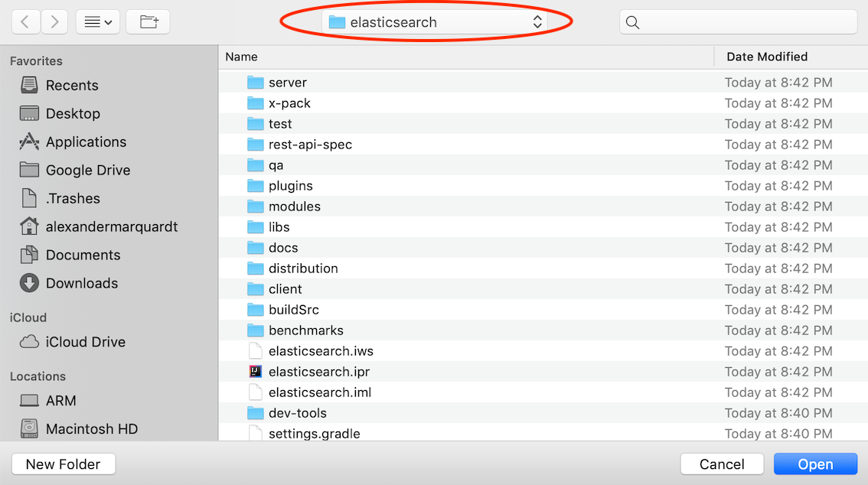The width and height of the screenshot is (868, 485).
Task: Go forward with the right chevron button
Action: coord(54,22)
